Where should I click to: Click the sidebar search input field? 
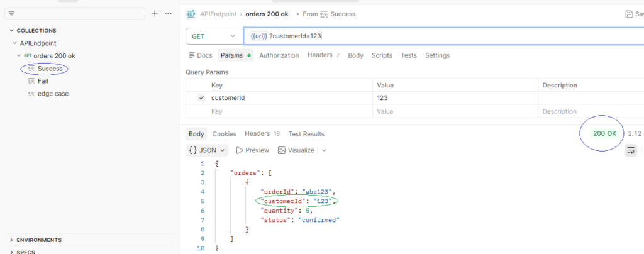pyautogui.click(x=75, y=14)
